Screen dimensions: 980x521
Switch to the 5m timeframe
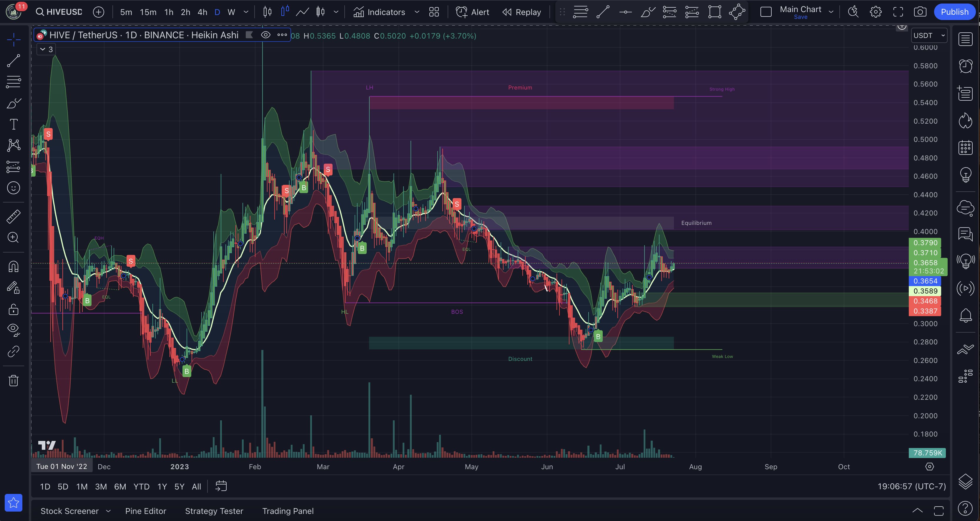pyautogui.click(x=126, y=12)
